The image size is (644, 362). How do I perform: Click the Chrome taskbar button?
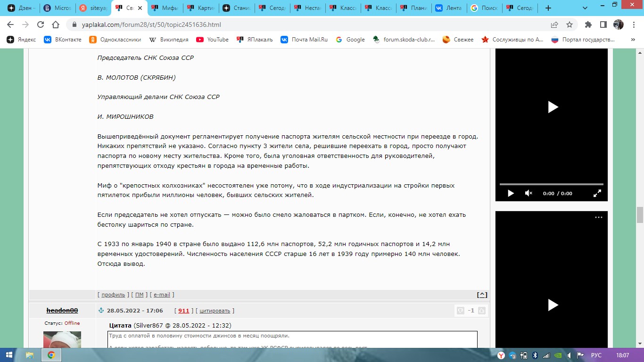coord(51,355)
